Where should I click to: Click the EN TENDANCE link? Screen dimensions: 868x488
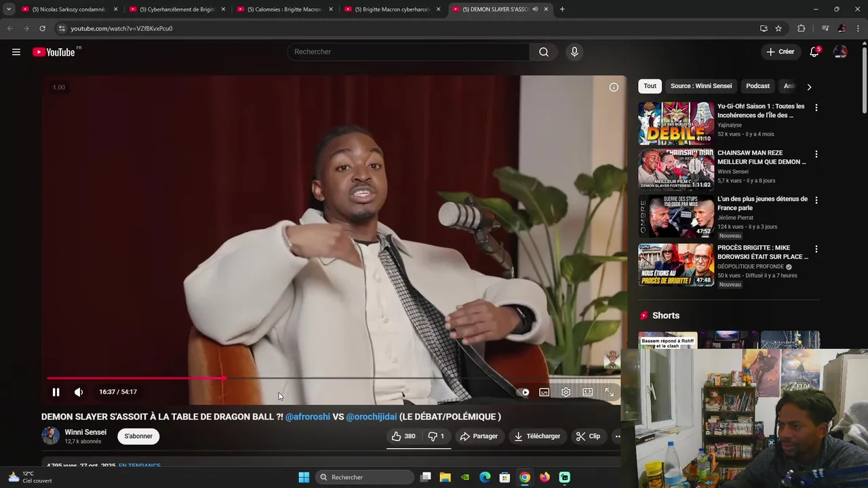[x=140, y=466]
